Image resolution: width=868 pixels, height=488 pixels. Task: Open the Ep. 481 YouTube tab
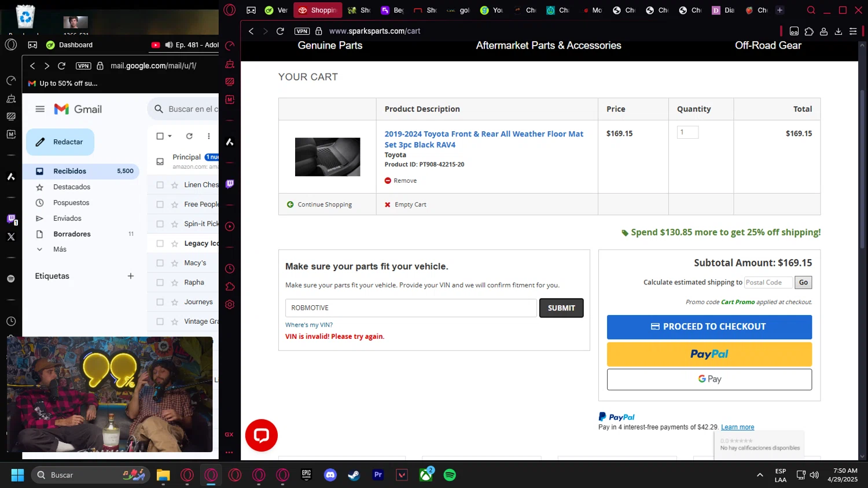(185, 45)
